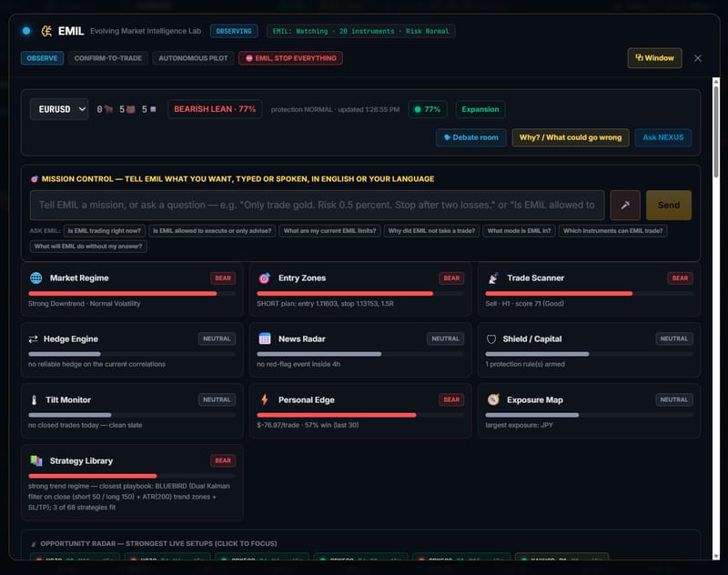Click the Tilt Monitor NEUTRAL badge
Viewport: 728px width, 575px height.
click(217, 399)
